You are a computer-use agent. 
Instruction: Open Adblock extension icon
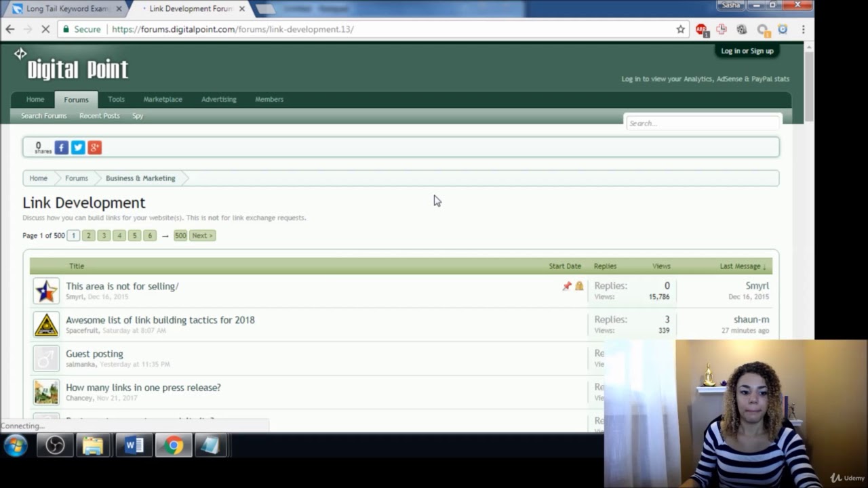point(701,30)
